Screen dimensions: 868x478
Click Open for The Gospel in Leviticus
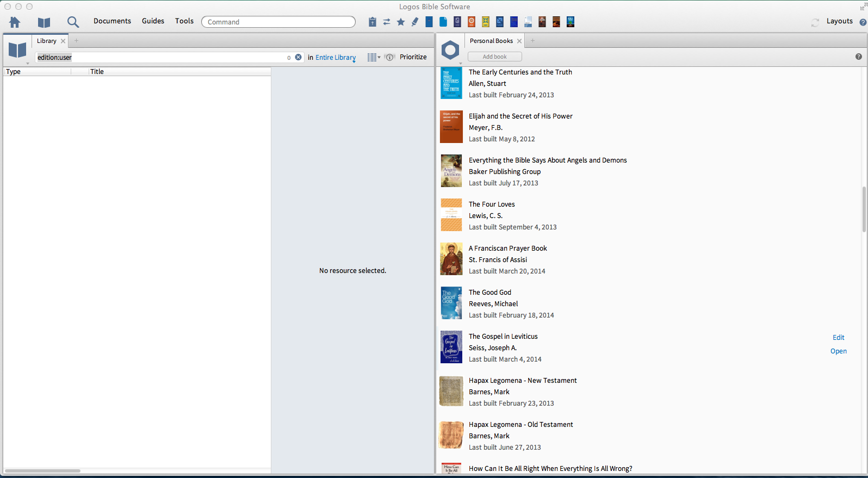pos(838,351)
